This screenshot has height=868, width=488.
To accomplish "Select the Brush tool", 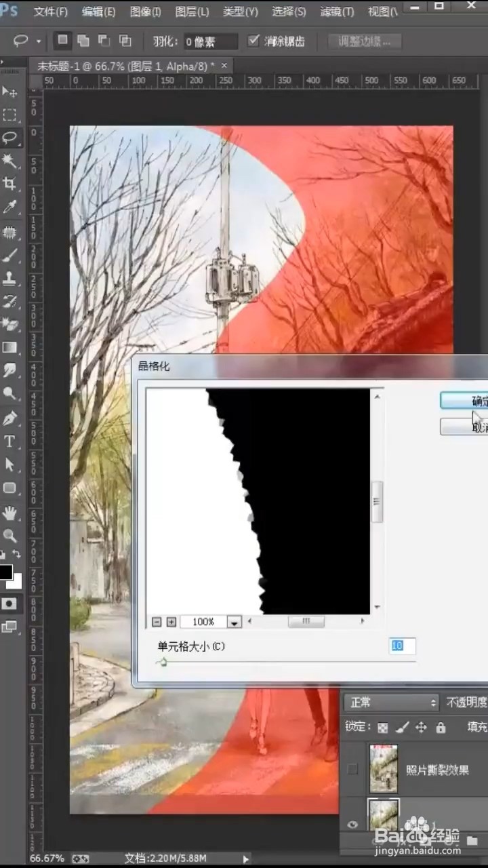I will [x=9, y=255].
